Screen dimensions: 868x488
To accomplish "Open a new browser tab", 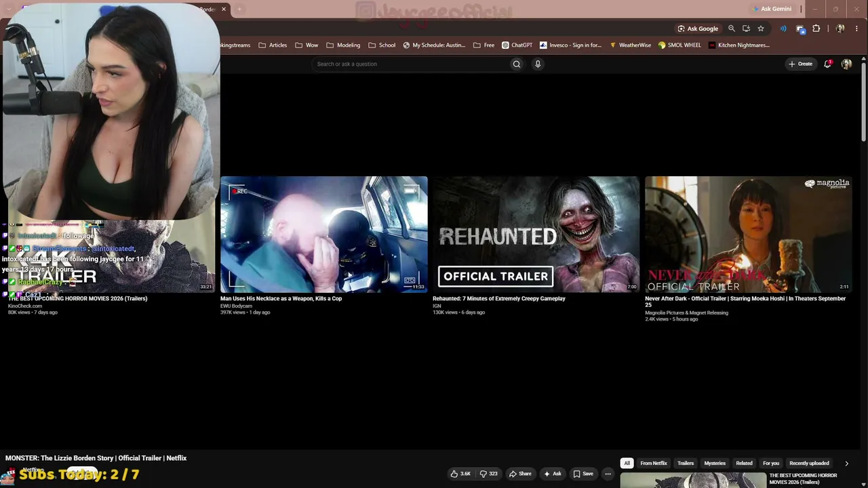I will point(239,9).
